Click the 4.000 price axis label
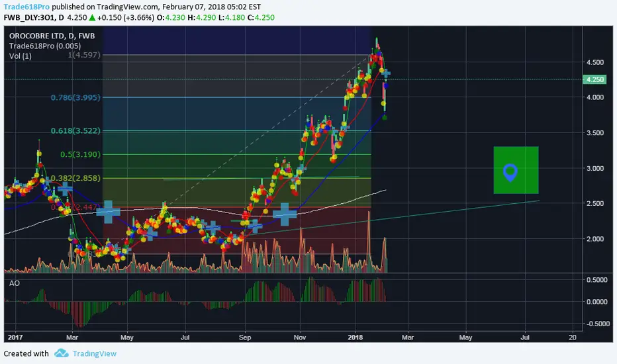This screenshot has height=364, width=617. pyautogui.click(x=595, y=97)
